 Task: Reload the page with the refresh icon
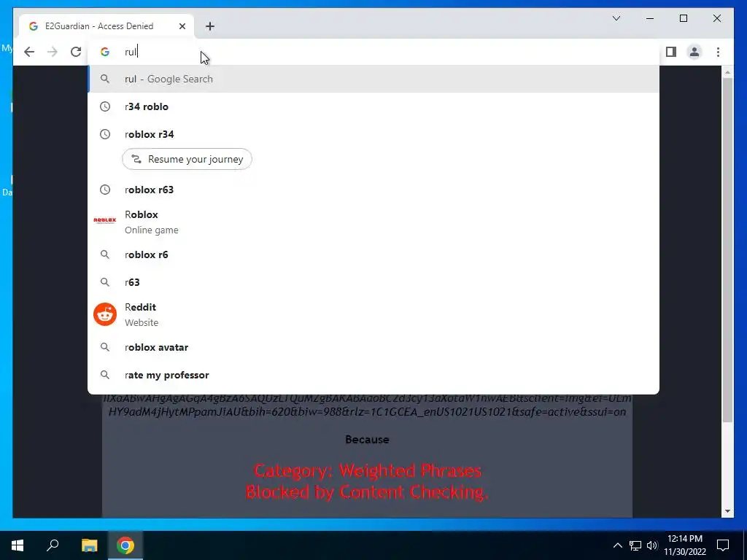[x=76, y=52]
